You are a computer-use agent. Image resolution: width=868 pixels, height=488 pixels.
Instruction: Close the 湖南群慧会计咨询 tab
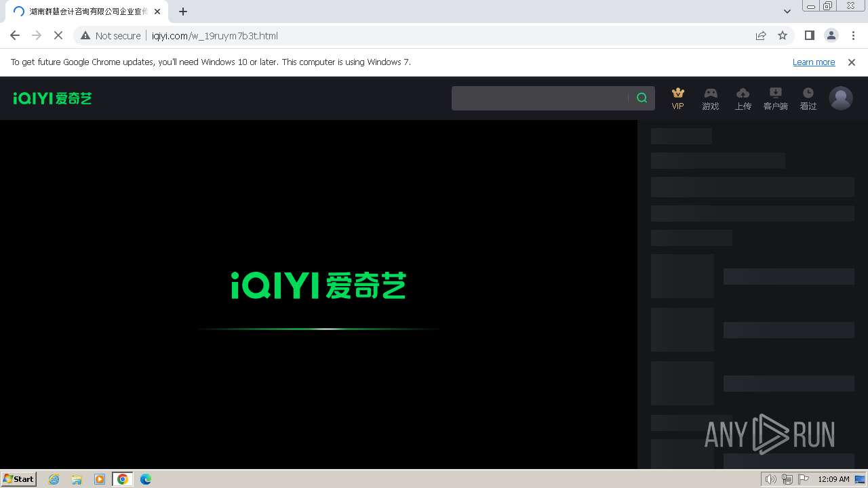pyautogui.click(x=157, y=12)
